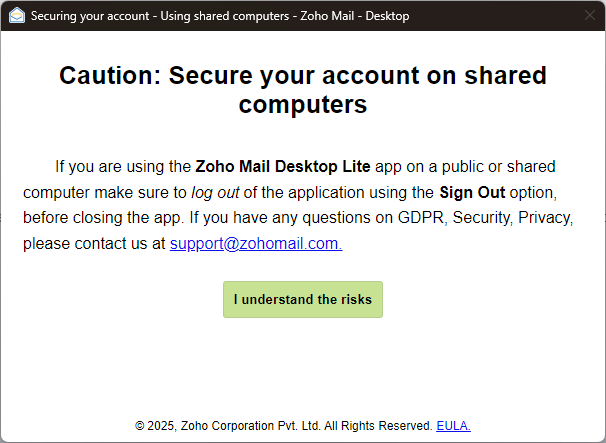Click the "Caution: Secure your account" heading line
The image size is (606, 443).
[302, 76]
